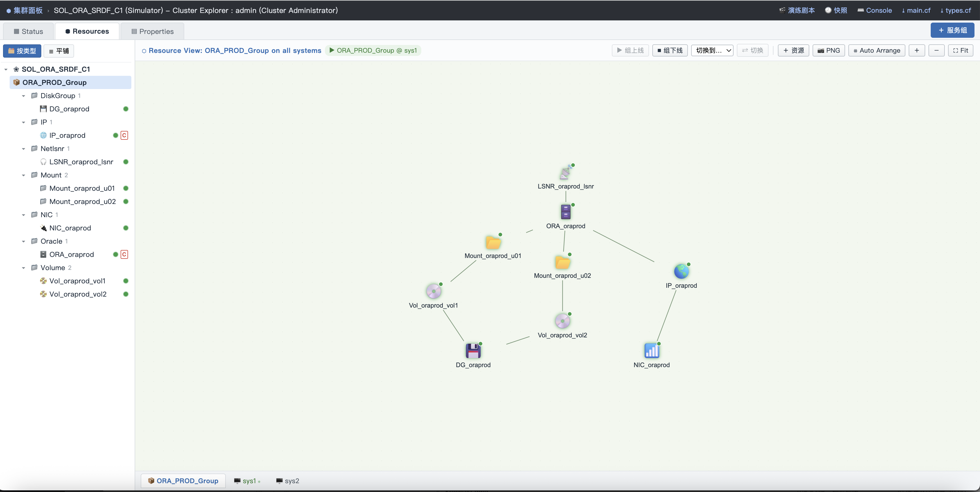The height and width of the screenshot is (492, 980).
Task: Collapse the SOL_ORA_SRDF_C1 cluster root
Action: [x=6, y=69]
